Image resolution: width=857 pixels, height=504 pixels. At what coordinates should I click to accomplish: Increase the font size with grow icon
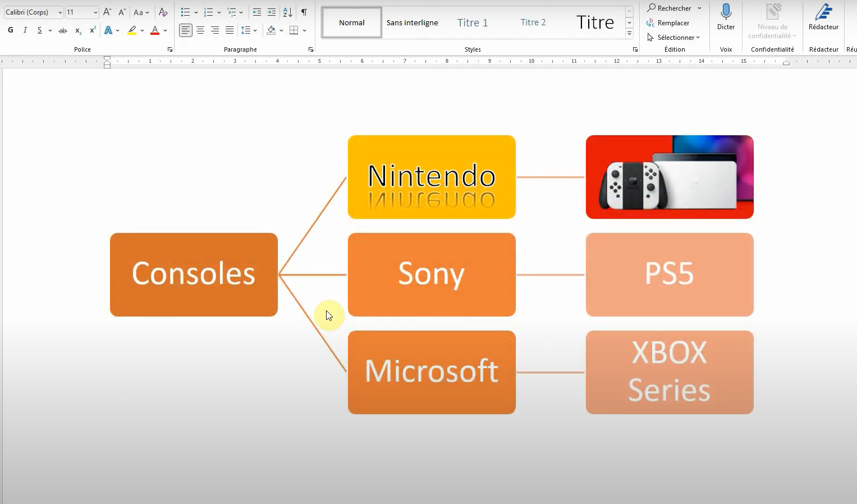(107, 12)
